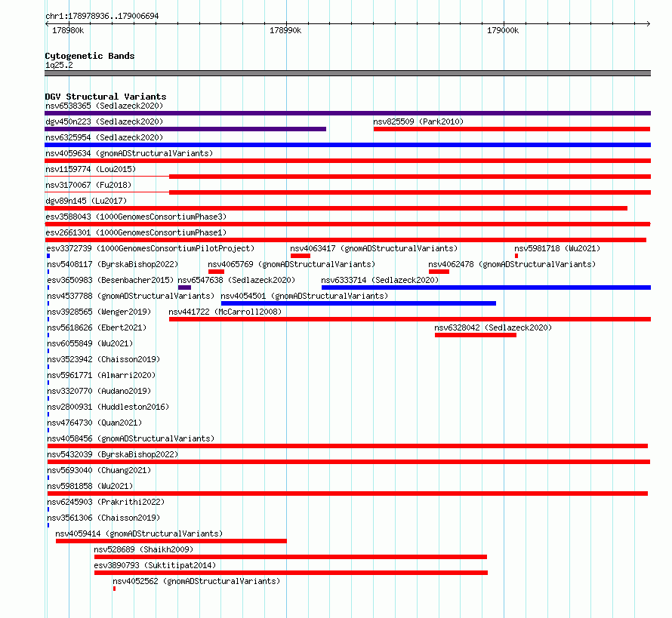Click the Cytogenetic Bands track title
This screenshot has width=672, height=618.
tap(90, 56)
